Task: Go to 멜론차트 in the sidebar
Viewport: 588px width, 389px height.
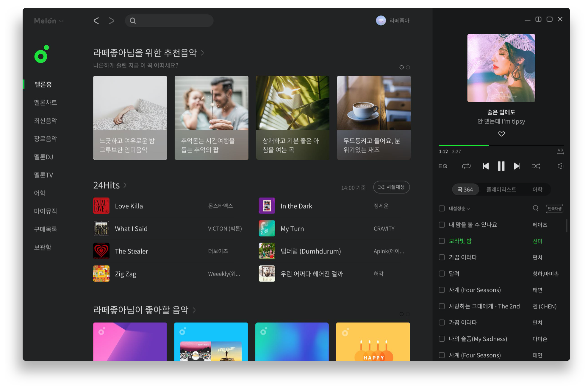Action: click(x=45, y=102)
